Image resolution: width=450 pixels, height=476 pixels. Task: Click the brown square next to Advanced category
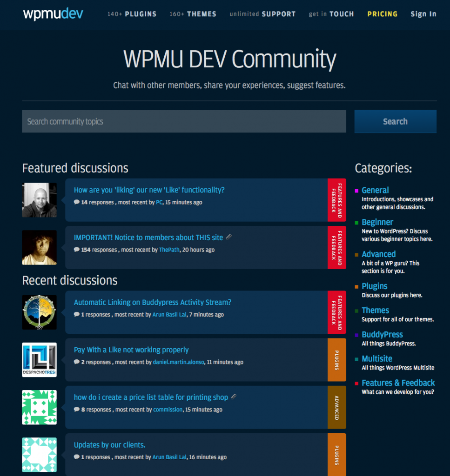357,255
